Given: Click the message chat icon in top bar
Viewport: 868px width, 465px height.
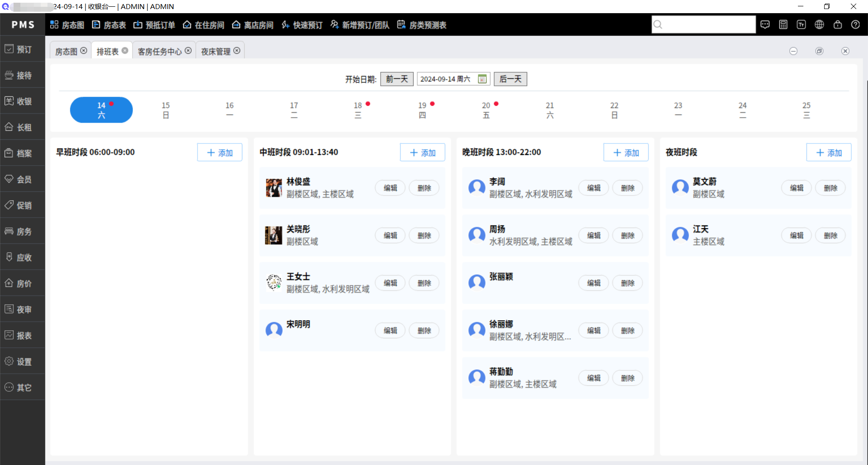Looking at the screenshot, I should [x=765, y=25].
